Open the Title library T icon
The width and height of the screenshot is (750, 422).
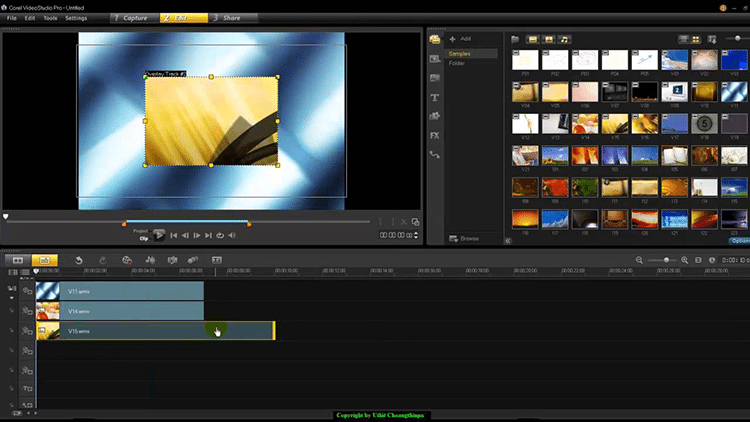click(x=435, y=97)
